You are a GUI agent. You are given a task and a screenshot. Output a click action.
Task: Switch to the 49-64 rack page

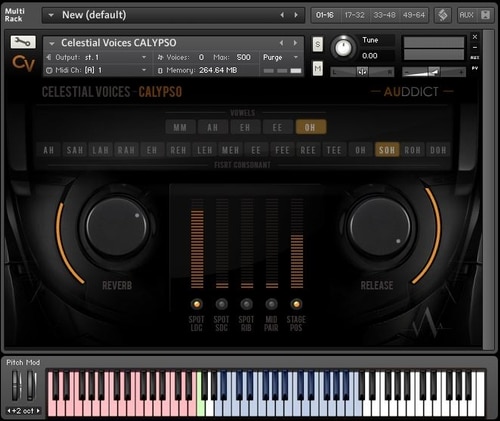414,15
